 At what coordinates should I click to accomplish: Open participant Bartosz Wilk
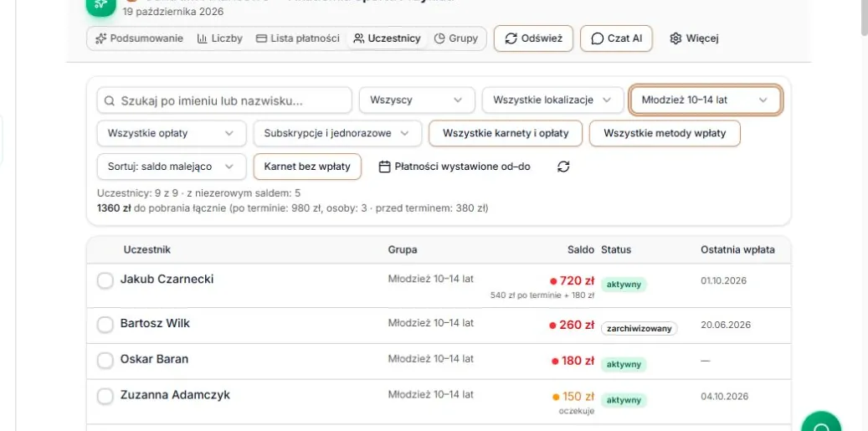coord(155,323)
